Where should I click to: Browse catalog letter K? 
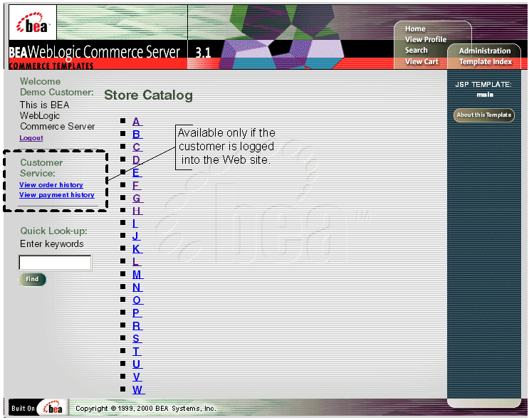click(137, 249)
